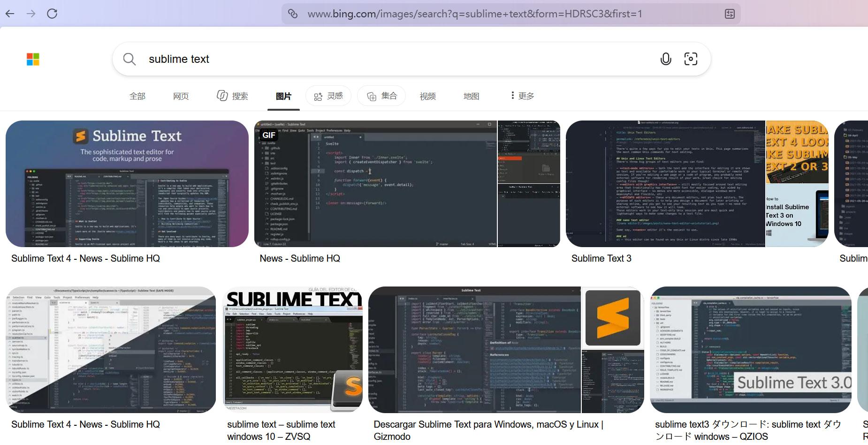Screen dimensions: 868x445
Task: Expand the 更多 menu
Action: point(522,96)
